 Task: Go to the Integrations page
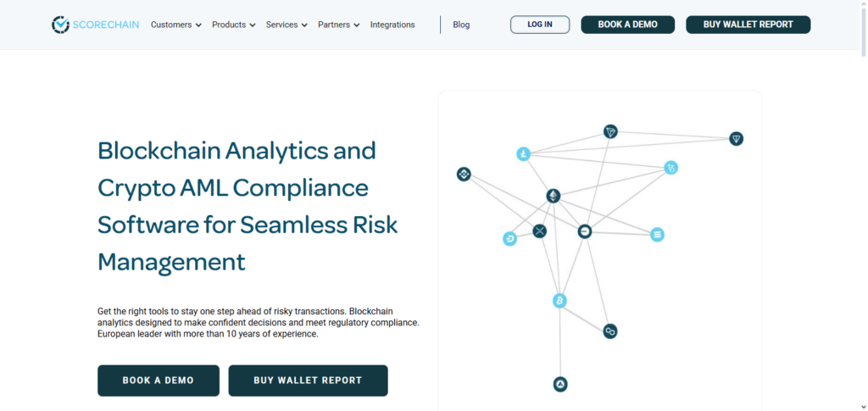[392, 25]
